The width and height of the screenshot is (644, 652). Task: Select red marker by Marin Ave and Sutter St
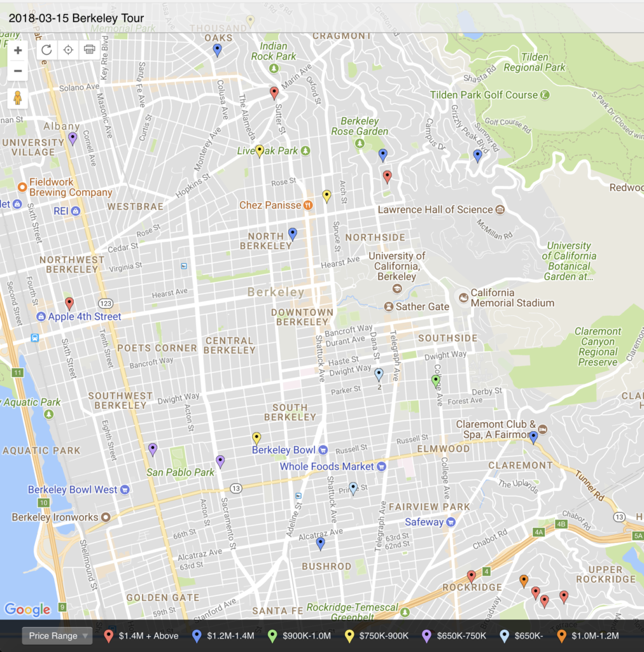(274, 93)
